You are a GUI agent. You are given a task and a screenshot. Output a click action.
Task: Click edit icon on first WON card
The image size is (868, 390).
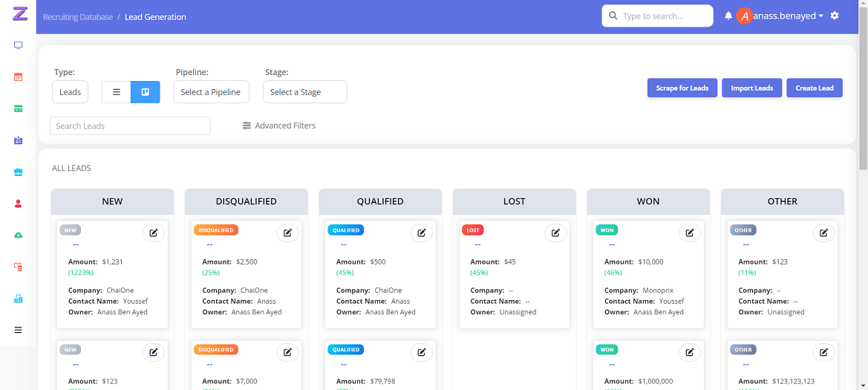[x=689, y=233]
